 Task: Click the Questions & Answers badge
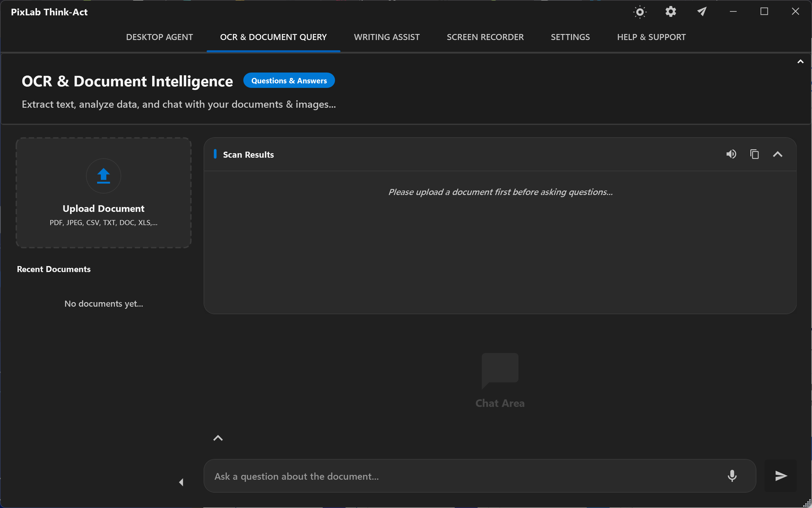(x=289, y=80)
